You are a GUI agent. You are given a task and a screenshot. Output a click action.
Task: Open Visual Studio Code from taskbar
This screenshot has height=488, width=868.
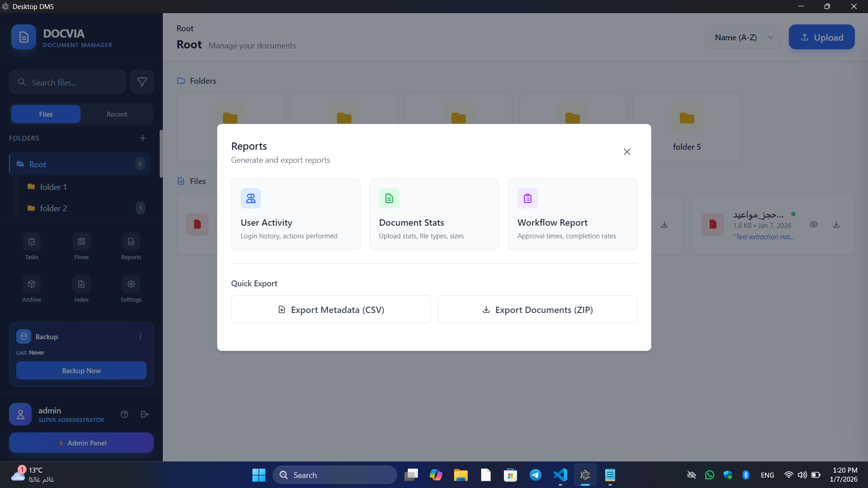pyautogui.click(x=560, y=475)
